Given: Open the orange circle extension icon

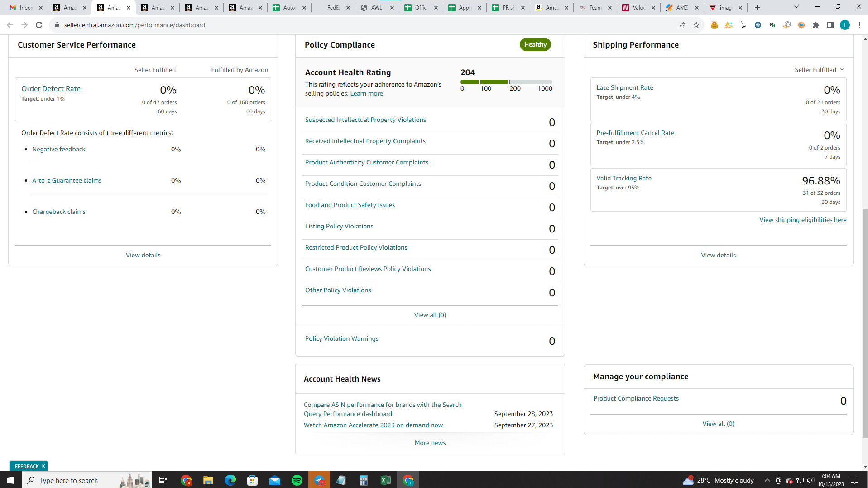Looking at the screenshot, I should pos(801,25).
